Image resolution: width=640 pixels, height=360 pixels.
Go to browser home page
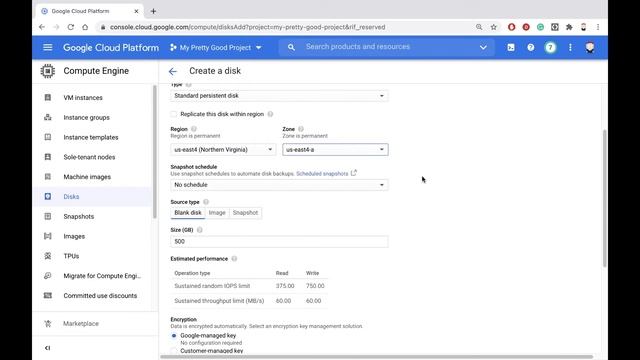pyautogui.click(x=85, y=27)
